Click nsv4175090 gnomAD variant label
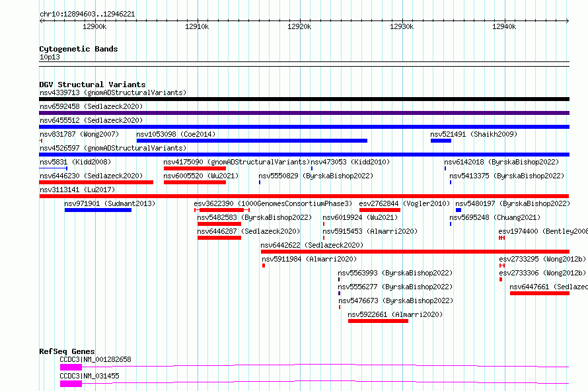 pyautogui.click(x=237, y=162)
